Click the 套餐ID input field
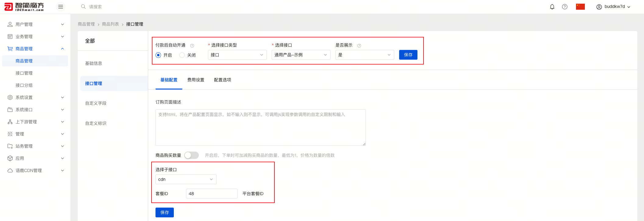Screen dimensions: 644x221 pos(212,194)
